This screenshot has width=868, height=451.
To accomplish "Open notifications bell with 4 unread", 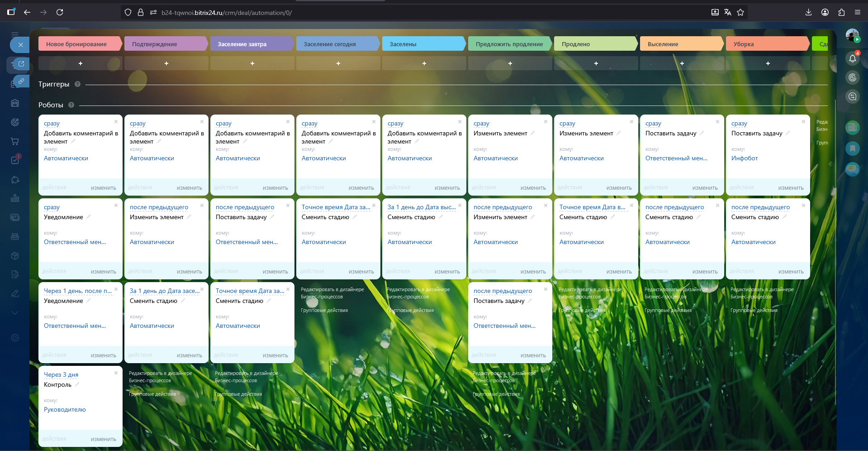I will click(x=853, y=58).
